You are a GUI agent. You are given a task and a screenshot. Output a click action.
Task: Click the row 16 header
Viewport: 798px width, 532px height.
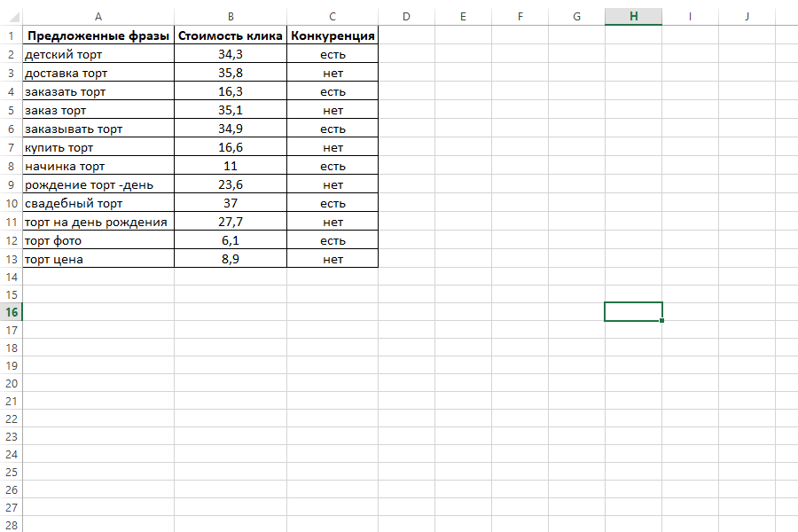coord(11,312)
